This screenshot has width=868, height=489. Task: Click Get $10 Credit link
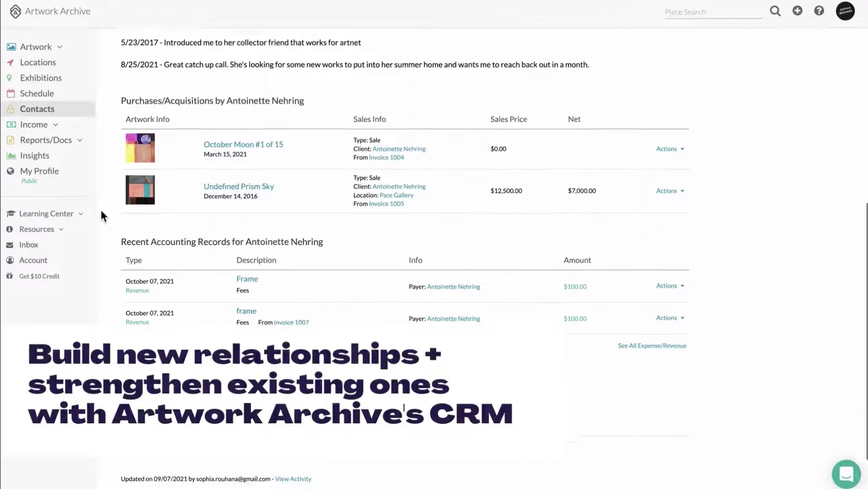click(39, 276)
